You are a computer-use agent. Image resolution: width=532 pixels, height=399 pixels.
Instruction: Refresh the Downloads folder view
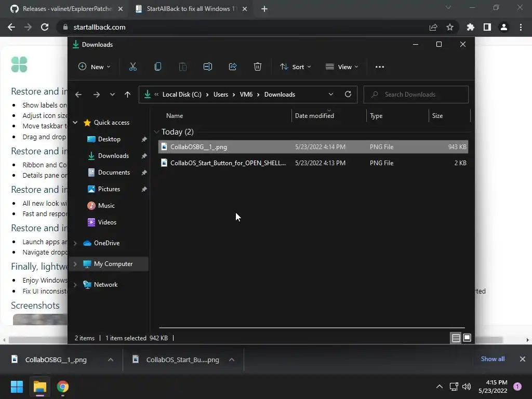[348, 95]
